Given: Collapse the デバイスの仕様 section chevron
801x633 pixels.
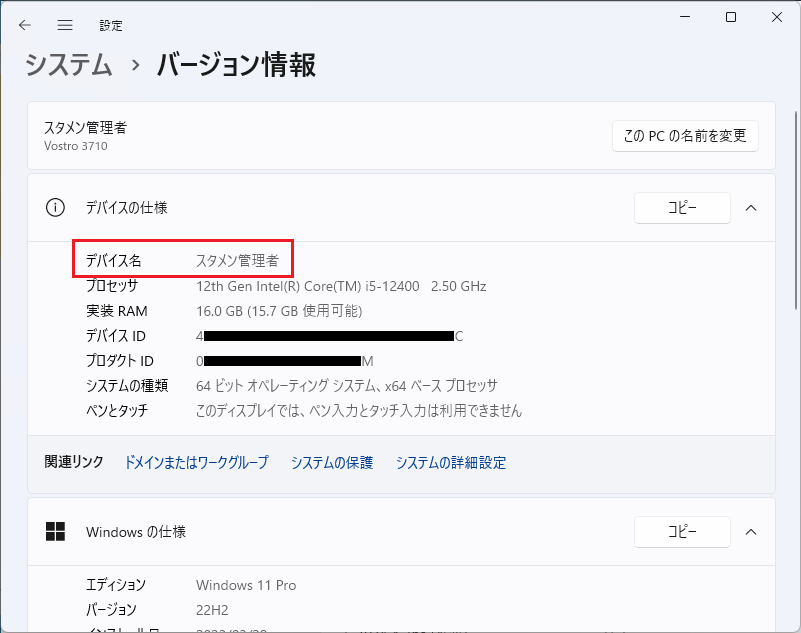Looking at the screenshot, I should [x=751, y=208].
